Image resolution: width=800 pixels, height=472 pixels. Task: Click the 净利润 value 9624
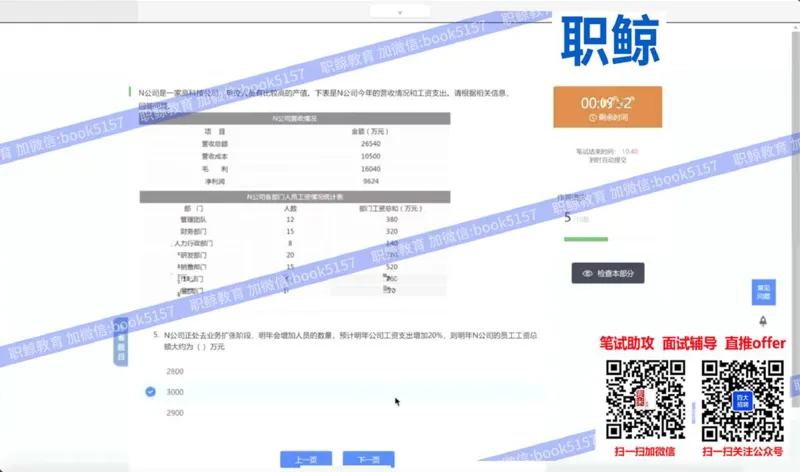370,181
